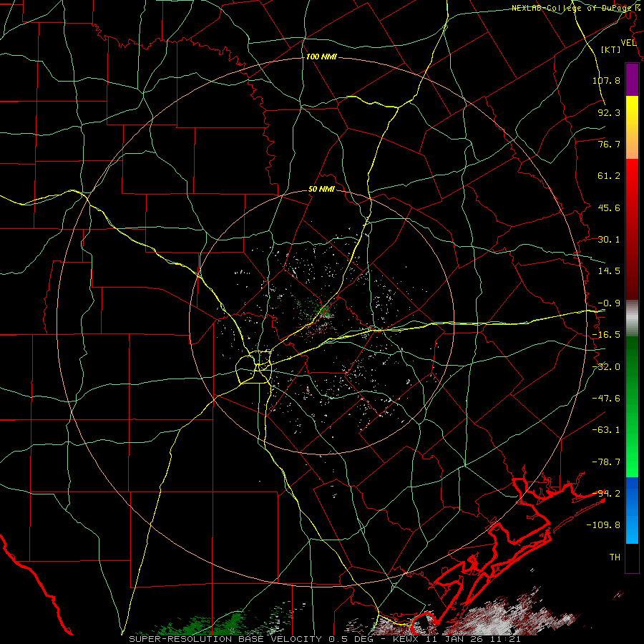Image resolution: width=644 pixels, height=644 pixels.
Task: Click the Super-Resolution Base Velocity caption
Action: pyautogui.click(x=325, y=639)
